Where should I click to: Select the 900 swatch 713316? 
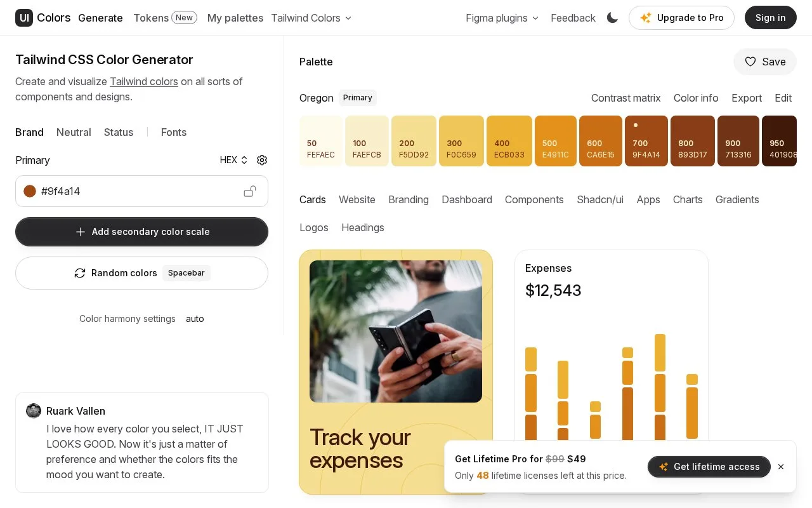point(738,141)
